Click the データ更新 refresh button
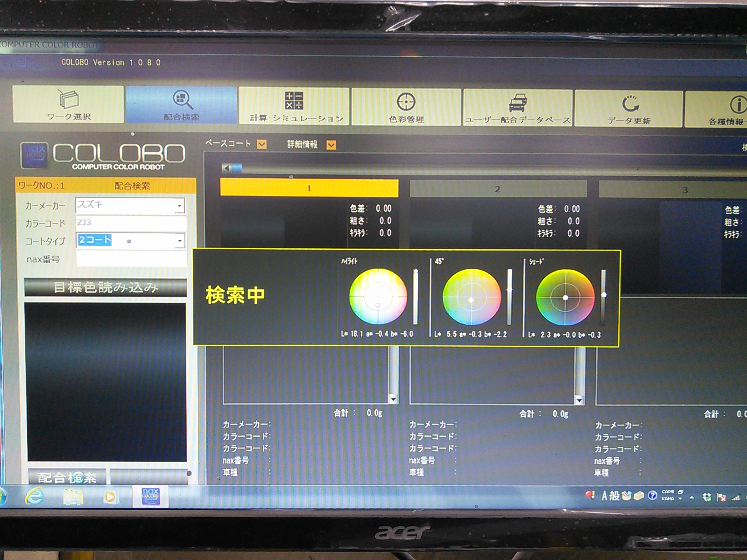The width and height of the screenshot is (747, 560). (x=629, y=109)
